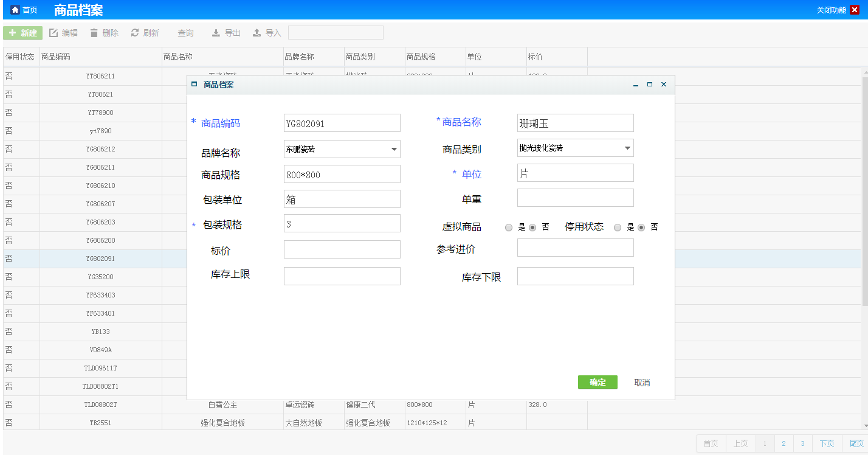868x455 pixels.
Task: Go to page 2 in pagination
Action: pos(784,443)
